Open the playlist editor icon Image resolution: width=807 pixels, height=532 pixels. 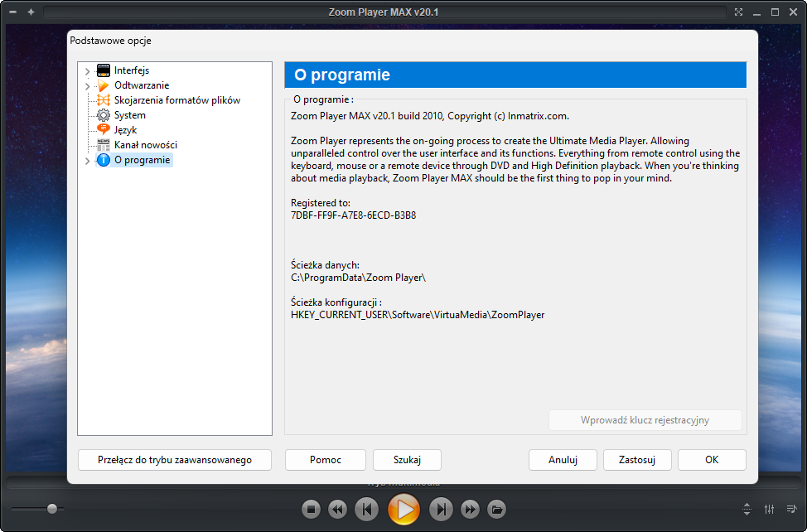(791, 509)
